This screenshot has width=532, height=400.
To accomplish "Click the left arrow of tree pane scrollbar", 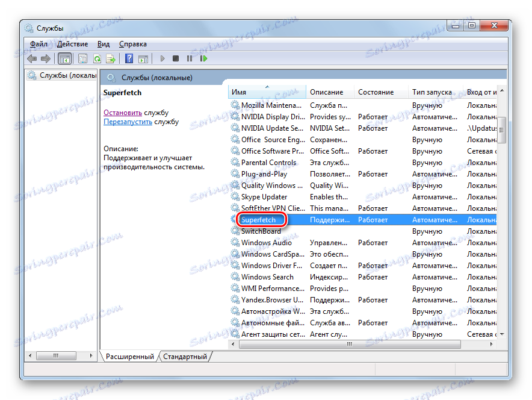I will coord(31,355).
